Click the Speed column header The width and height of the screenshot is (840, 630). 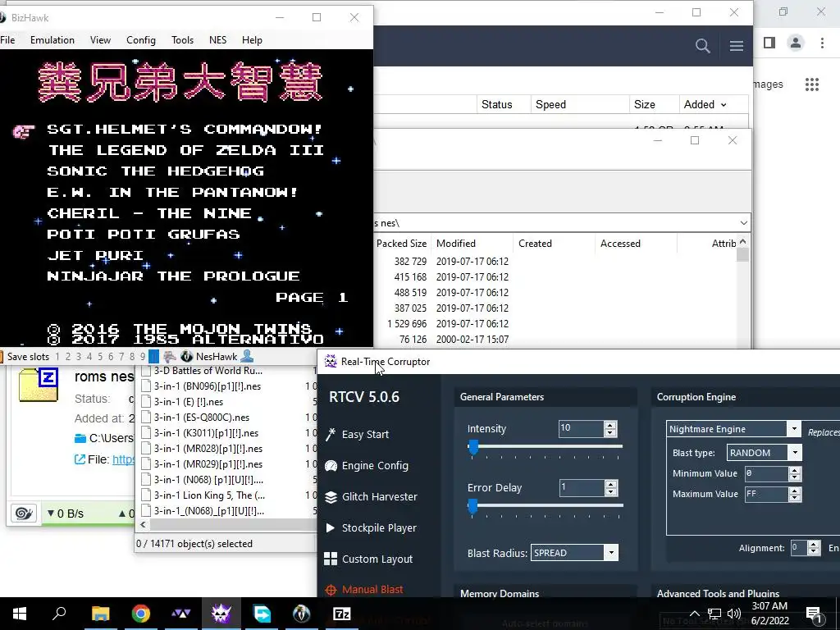[x=550, y=104]
